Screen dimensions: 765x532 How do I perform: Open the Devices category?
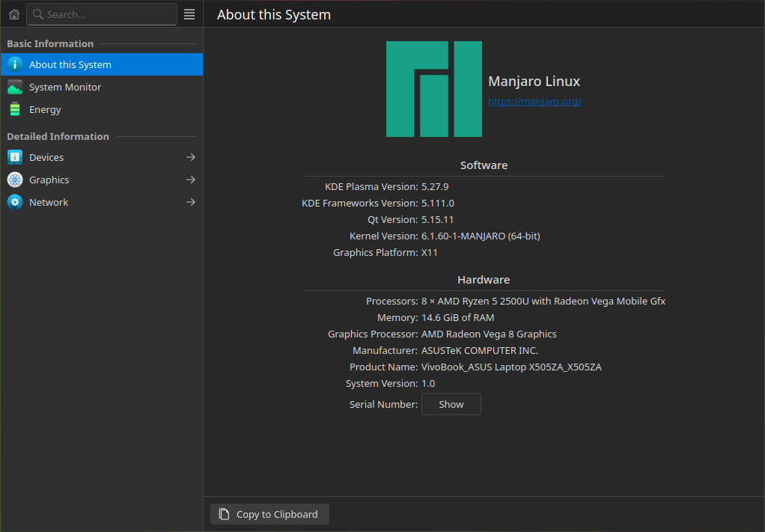(102, 157)
